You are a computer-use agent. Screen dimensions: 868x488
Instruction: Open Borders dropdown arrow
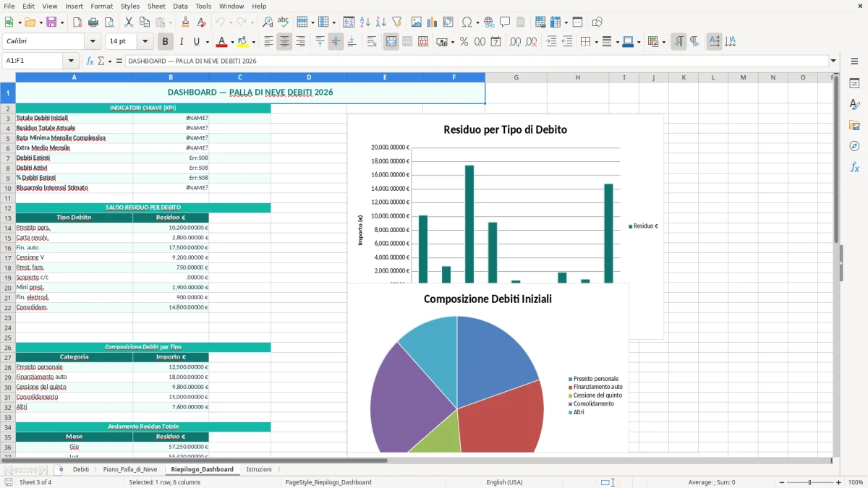click(596, 42)
